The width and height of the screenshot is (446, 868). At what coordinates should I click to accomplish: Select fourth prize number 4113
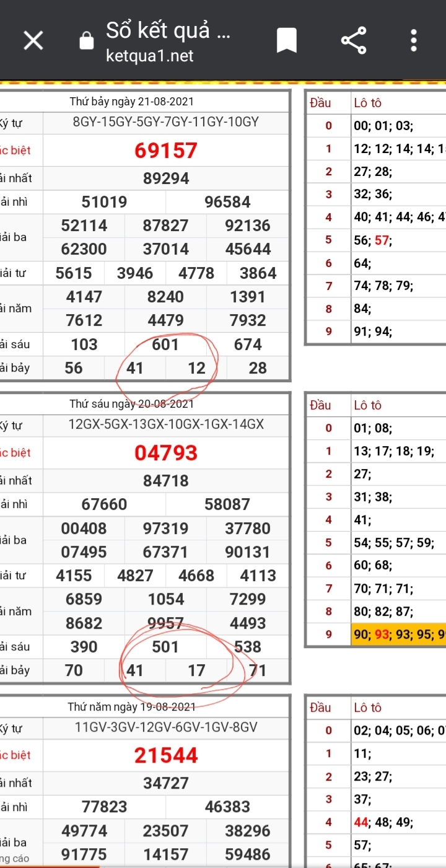click(x=258, y=576)
